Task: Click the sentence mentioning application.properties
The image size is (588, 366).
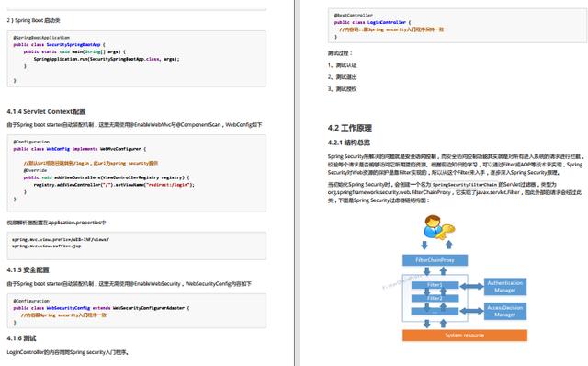Action: click(x=56, y=223)
